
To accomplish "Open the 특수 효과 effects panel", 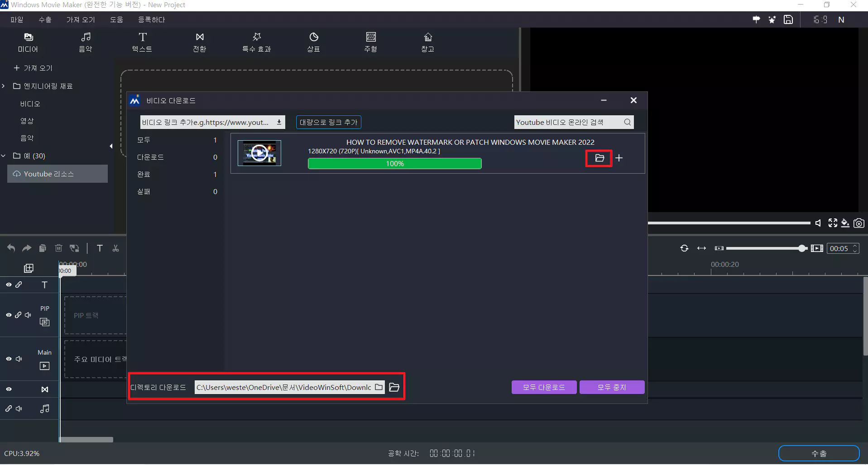I will (257, 43).
